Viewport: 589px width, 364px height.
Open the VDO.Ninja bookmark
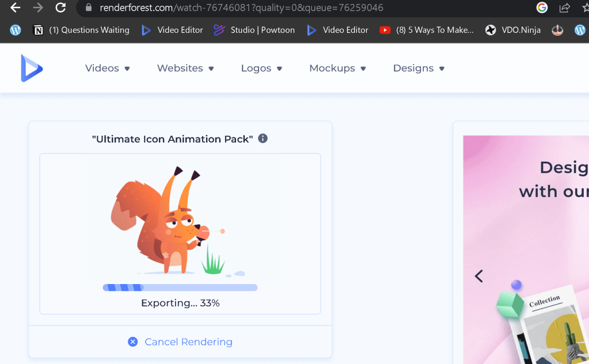513,30
